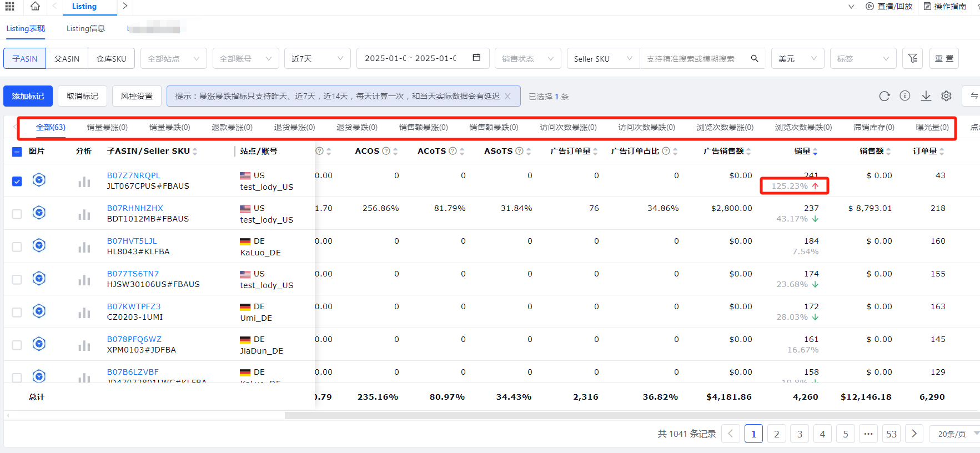
Task: Select the 滞销库存(0) filter tab
Action: click(x=873, y=127)
